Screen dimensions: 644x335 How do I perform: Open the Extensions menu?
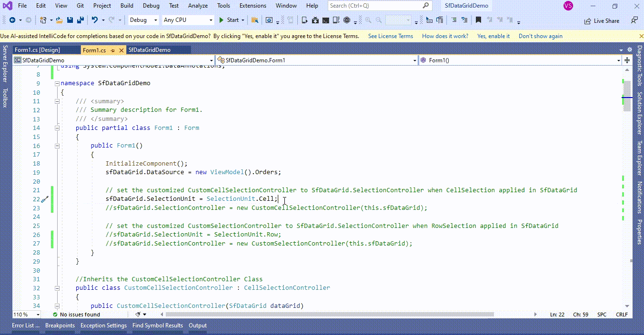coord(253,6)
